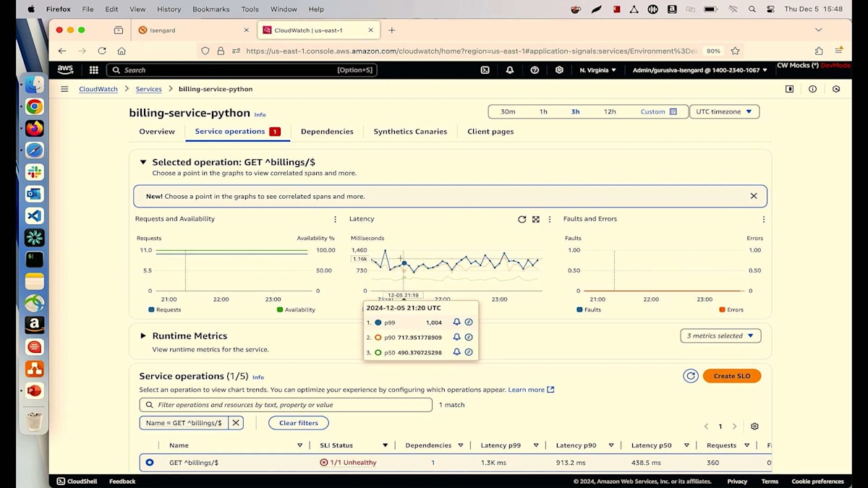868x488 pixels.
Task: Sort table by Latency p99 column
Action: [x=536, y=445]
